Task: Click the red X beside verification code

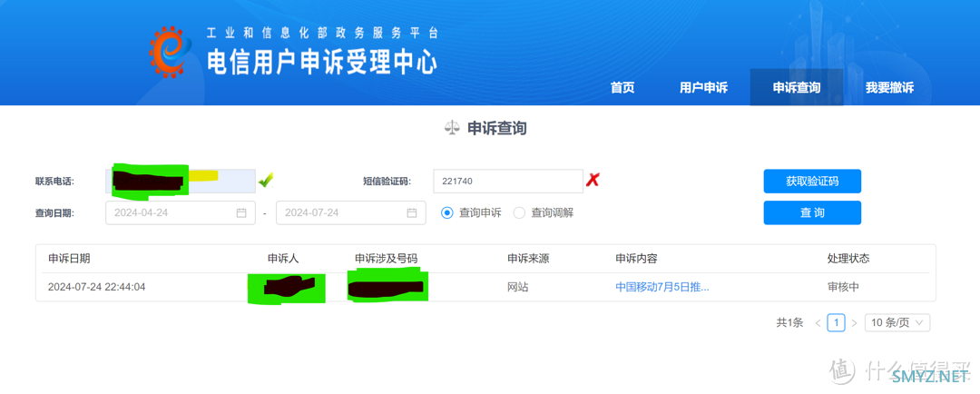Action: (x=593, y=181)
